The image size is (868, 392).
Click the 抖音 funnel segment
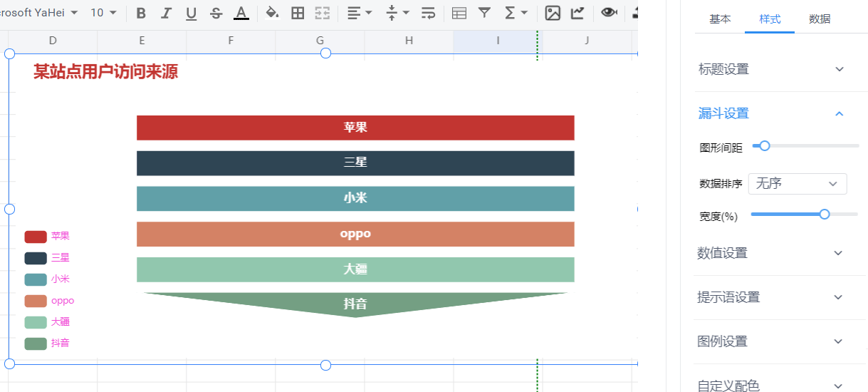355,303
